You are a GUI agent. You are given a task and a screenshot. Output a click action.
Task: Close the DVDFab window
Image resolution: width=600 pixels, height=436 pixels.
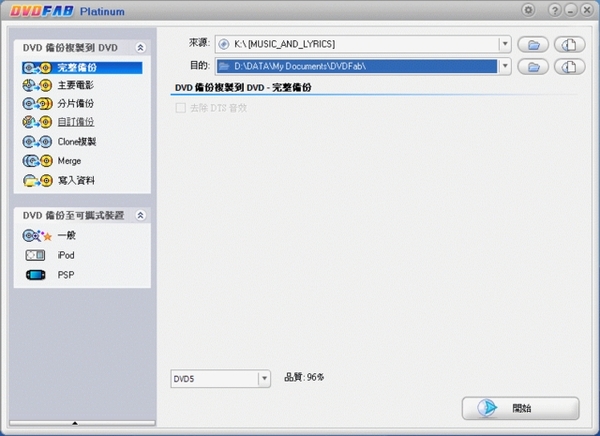pos(587,10)
